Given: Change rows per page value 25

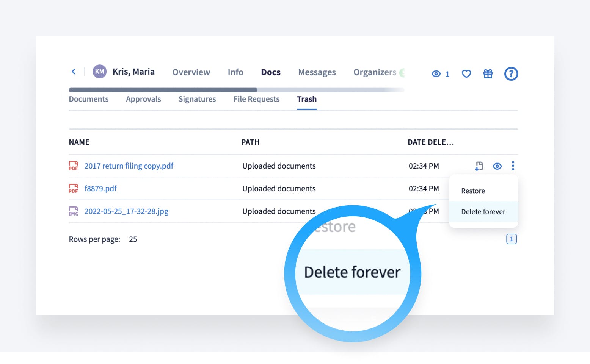Looking at the screenshot, I should point(133,239).
